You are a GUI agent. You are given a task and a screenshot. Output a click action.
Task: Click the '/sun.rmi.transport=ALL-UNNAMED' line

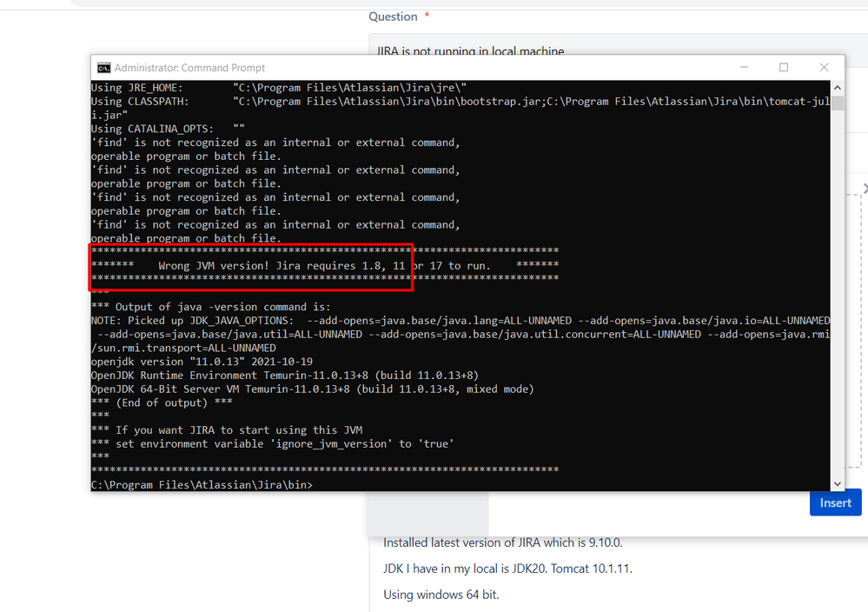[184, 348]
